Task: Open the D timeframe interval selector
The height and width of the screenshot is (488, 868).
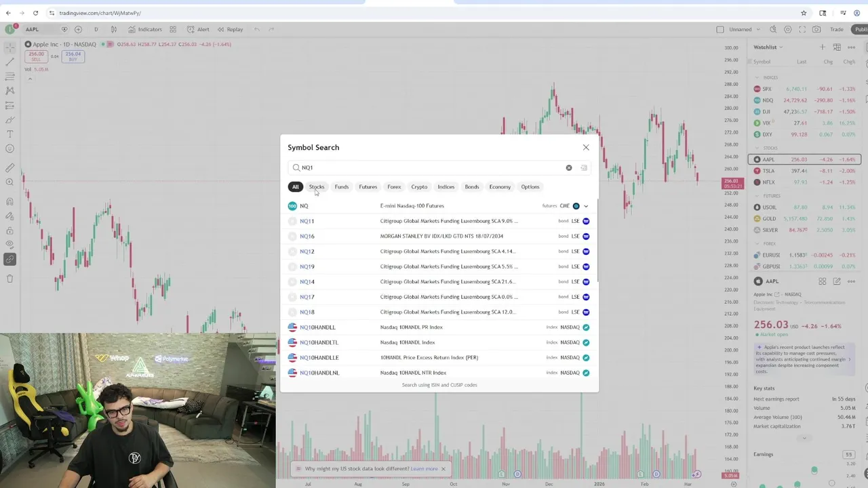Action: [x=96, y=29]
